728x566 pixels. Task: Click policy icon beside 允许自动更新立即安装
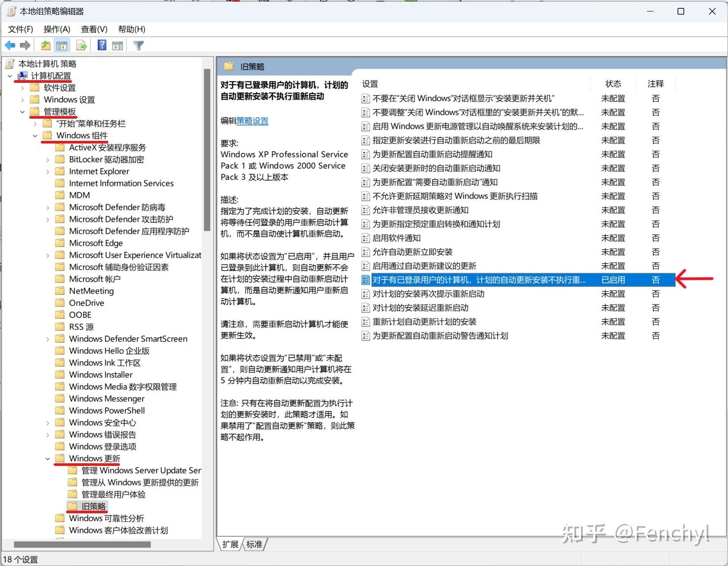[366, 252]
